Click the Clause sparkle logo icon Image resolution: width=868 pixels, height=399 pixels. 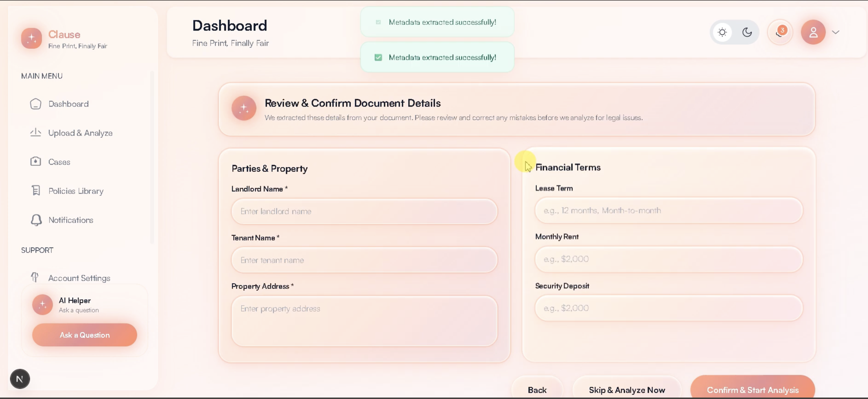point(31,38)
